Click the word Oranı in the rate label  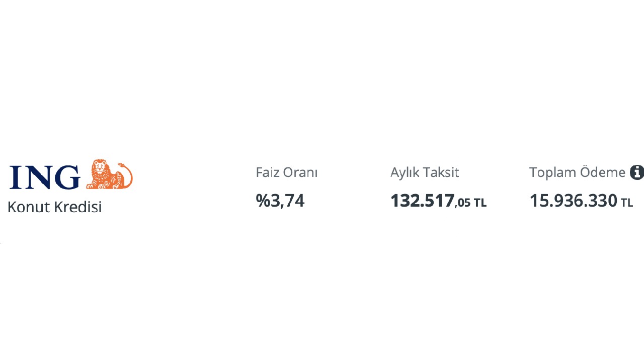pos(300,172)
